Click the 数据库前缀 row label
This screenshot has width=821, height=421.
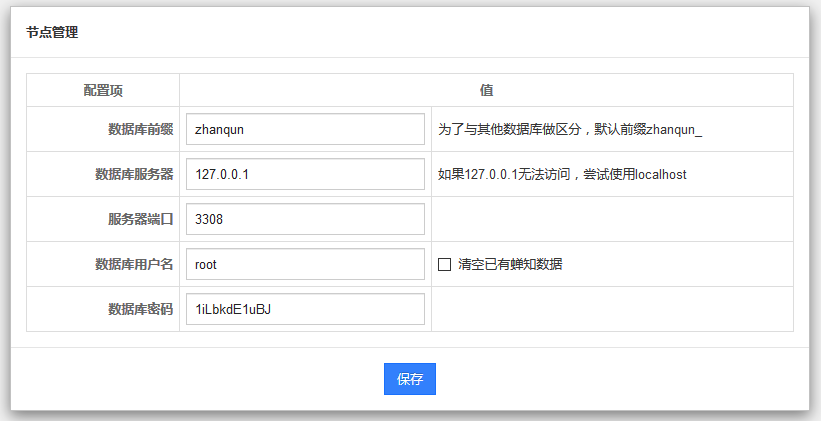[x=140, y=129]
